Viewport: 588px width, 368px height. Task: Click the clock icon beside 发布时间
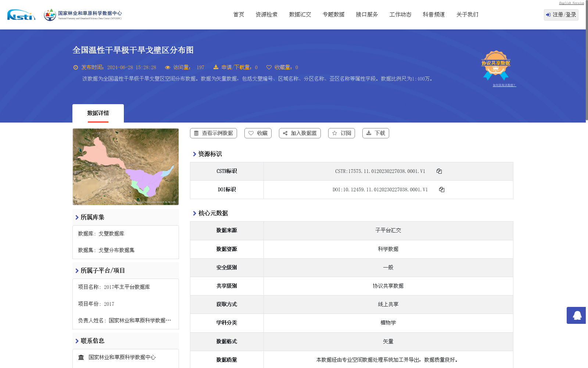pos(75,67)
